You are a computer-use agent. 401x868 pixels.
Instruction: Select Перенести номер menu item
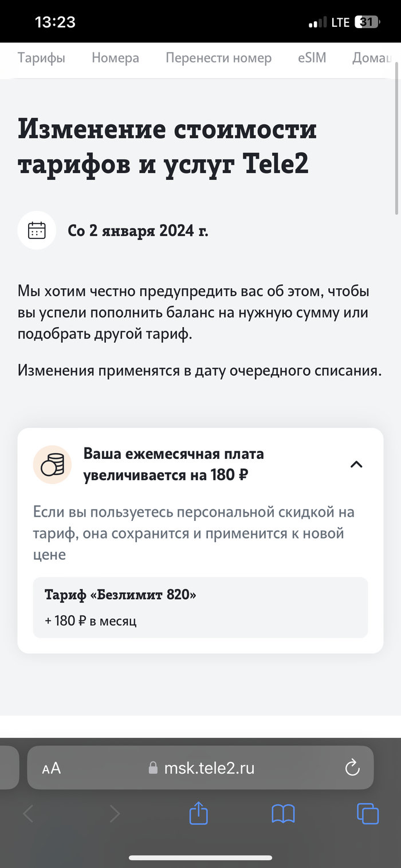tap(219, 58)
